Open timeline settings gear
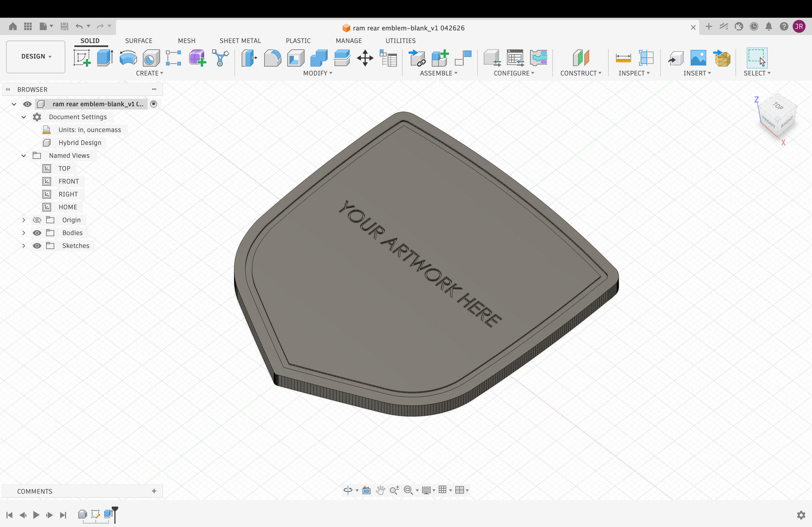Image resolution: width=812 pixels, height=527 pixels. [801, 515]
